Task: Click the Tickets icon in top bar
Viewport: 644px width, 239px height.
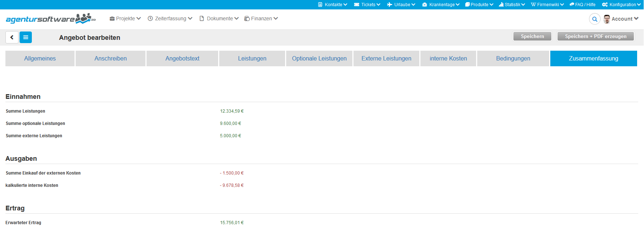Action: tap(357, 5)
